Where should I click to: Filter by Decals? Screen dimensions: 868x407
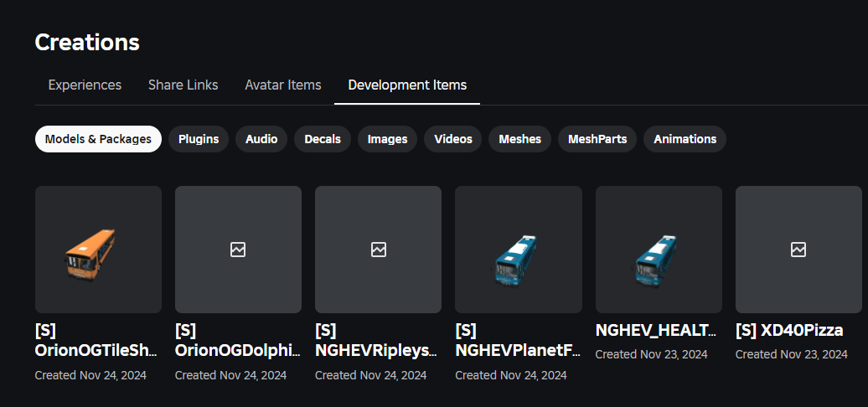pos(323,139)
